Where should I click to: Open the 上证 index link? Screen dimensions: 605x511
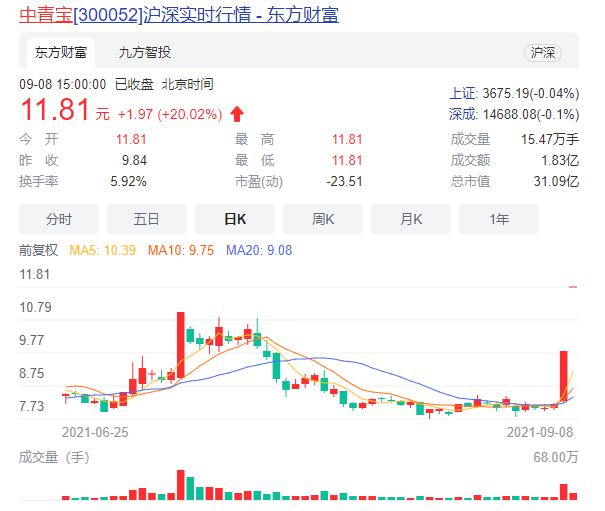click(463, 93)
